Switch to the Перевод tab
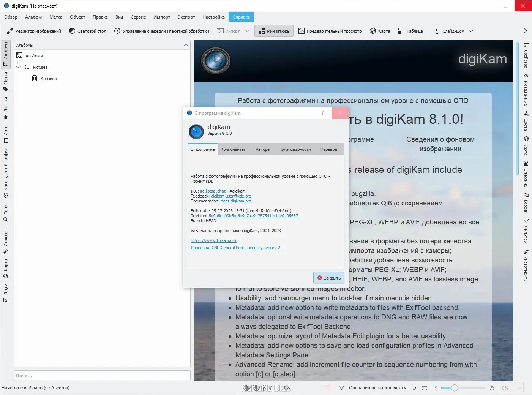This screenshot has height=395, width=532. [329, 150]
